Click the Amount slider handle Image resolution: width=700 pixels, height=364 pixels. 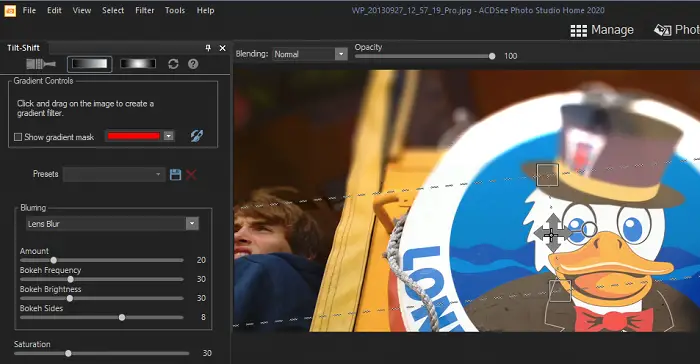point(54,260)
